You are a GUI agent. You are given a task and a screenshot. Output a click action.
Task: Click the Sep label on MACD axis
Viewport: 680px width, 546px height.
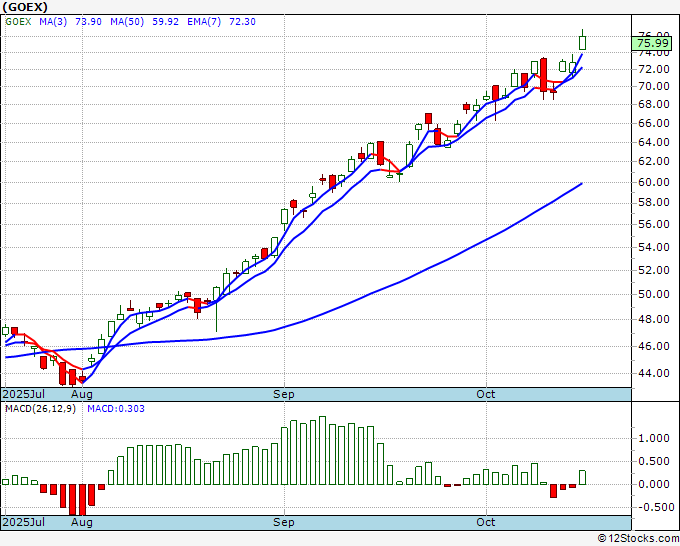coord(284,522)
